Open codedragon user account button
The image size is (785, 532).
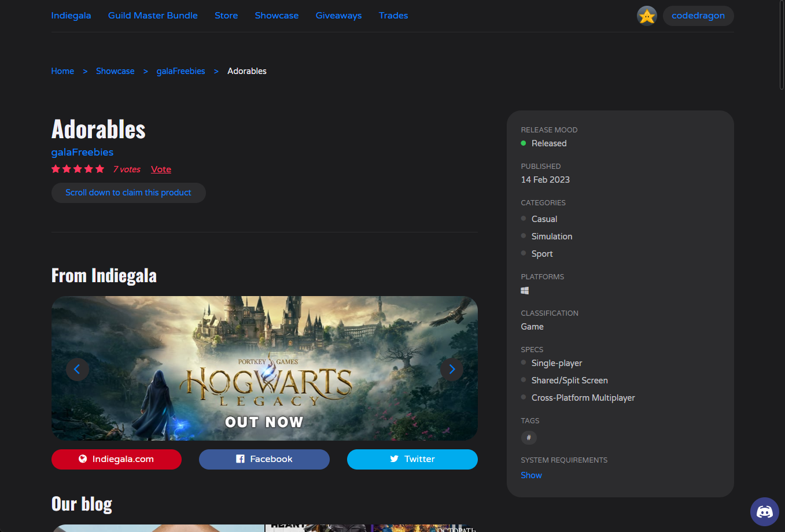(698, 16)
